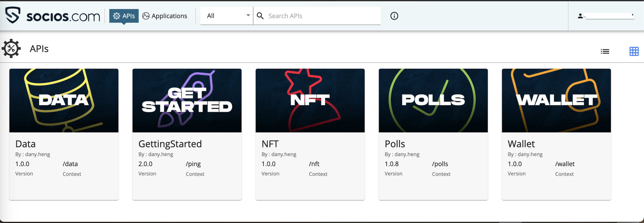Open the GettingStarted API title link
Viewport: 644px width, 223px height.
coord(170,144)
